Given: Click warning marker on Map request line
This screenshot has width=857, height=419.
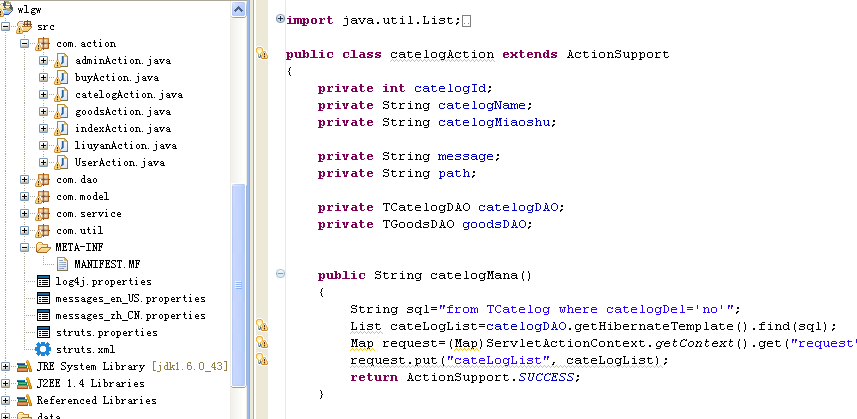Looking at the screenshot, I should [x=262, y=343].
